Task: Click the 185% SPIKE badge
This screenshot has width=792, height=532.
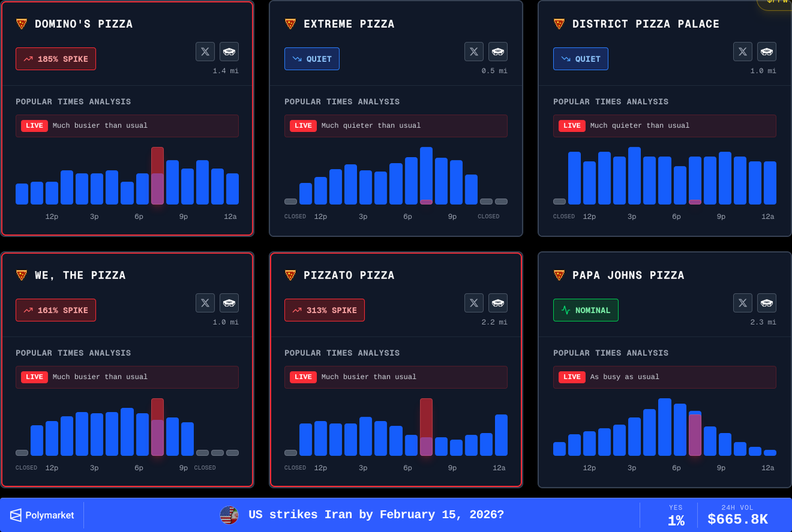Action: pyautogui.click(x=56, y=59)
